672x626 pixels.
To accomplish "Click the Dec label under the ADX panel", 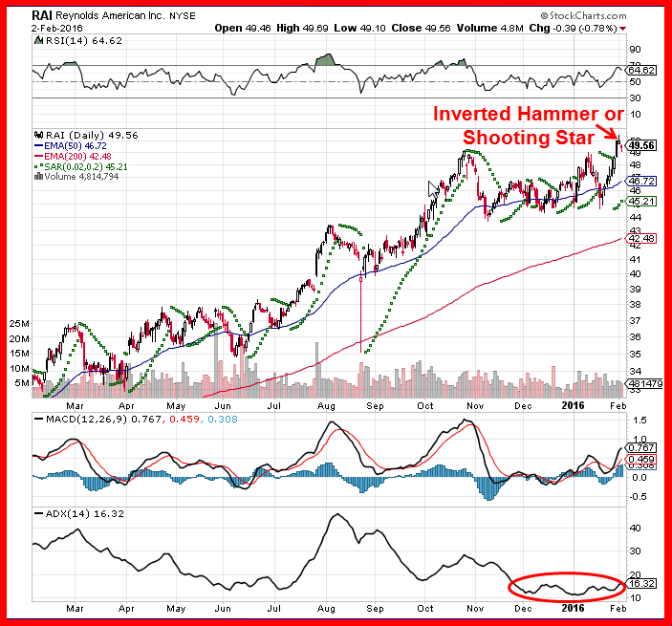I will [x=523, y=609].
